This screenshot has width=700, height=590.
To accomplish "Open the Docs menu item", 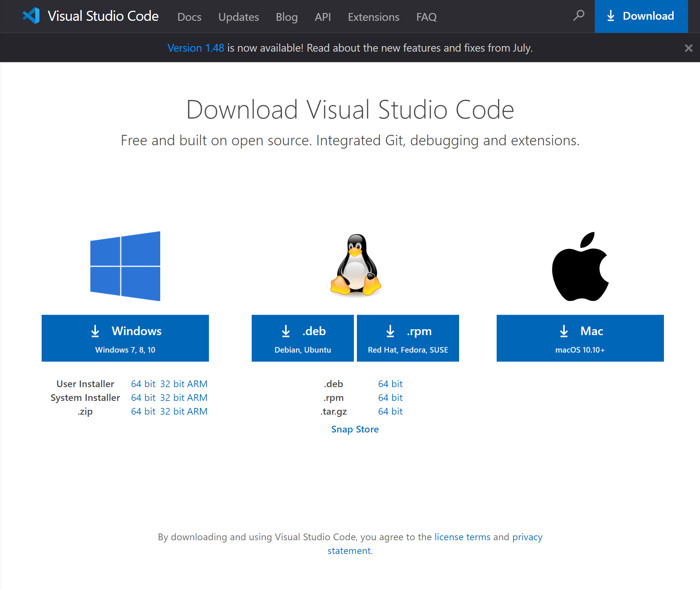I will point(189,17).
